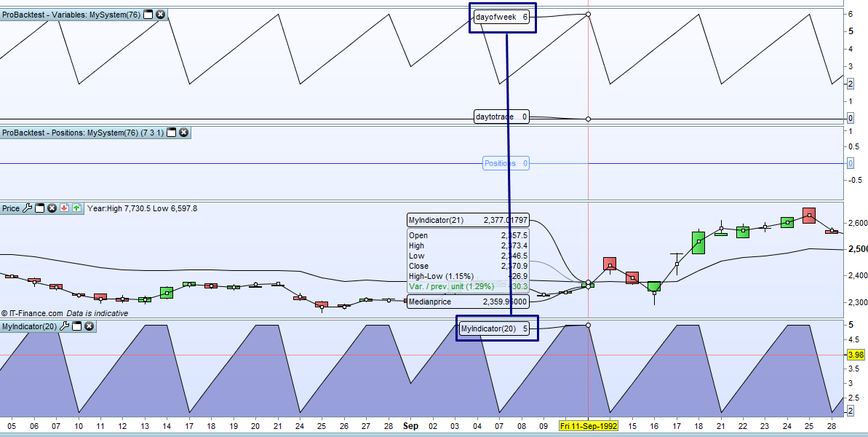
Task: Click the Year High/Low info text
Action: pyautogui.click(x=143, y=208)
